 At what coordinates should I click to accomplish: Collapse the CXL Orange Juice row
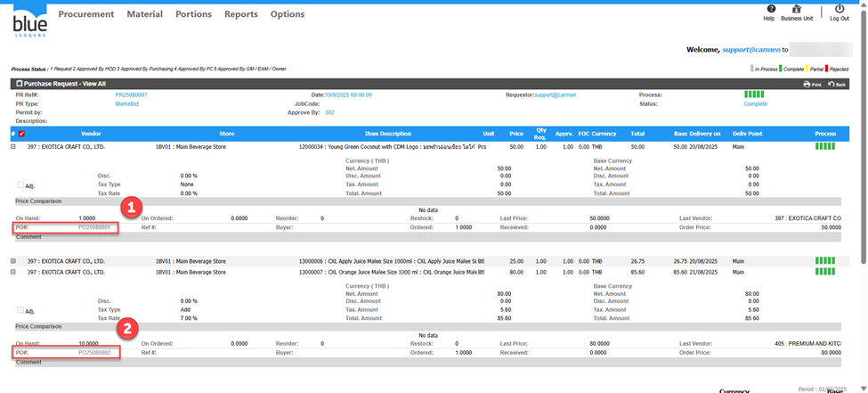coord(13,271)
